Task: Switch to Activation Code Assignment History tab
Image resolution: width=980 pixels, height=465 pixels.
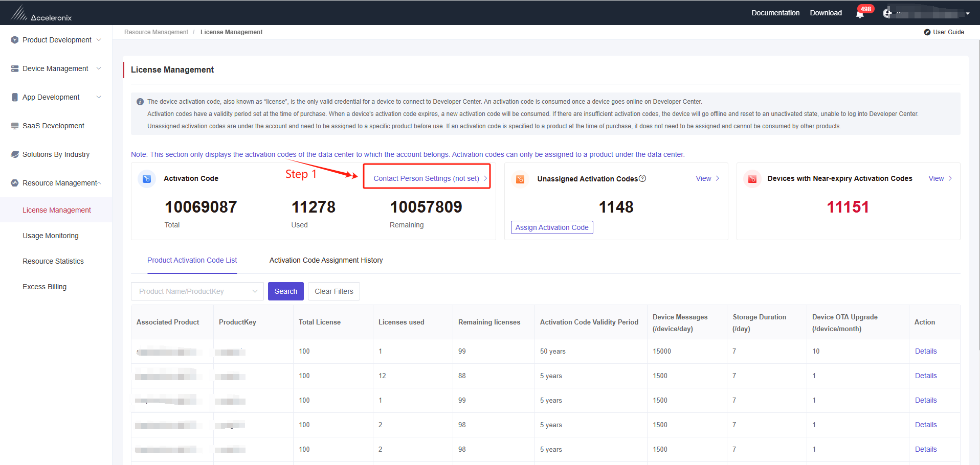Action: [x=326, y=260]
